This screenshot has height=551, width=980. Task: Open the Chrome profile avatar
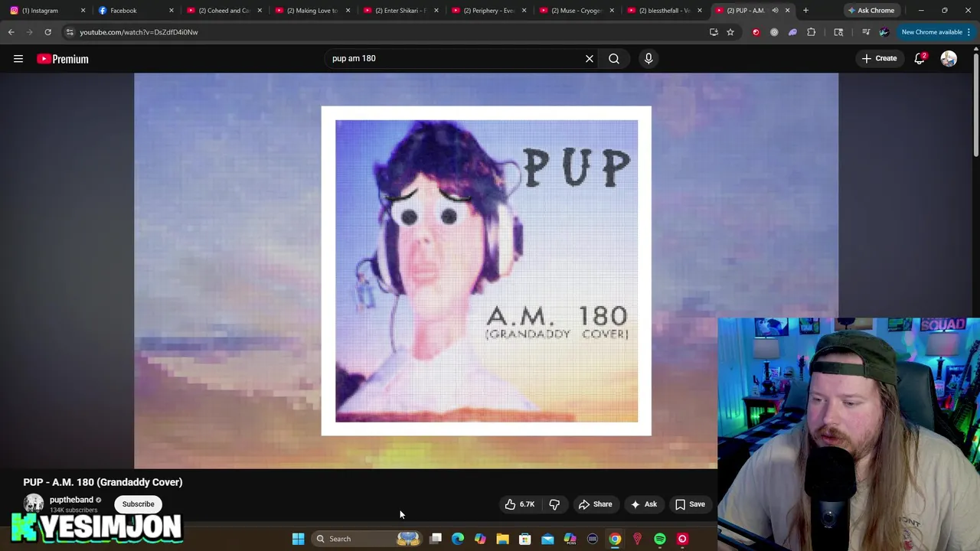coord(884,32)
